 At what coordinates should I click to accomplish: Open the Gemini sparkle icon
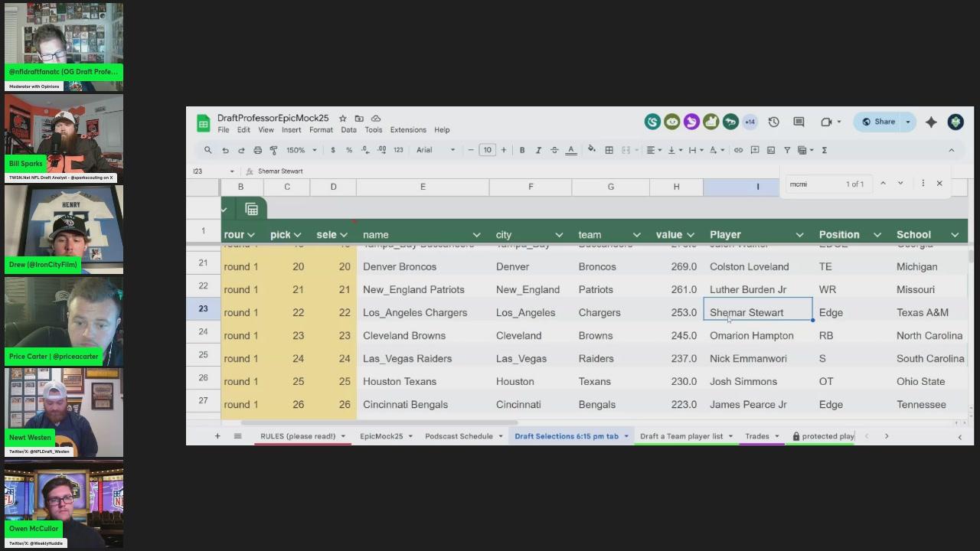coord(931,122)
